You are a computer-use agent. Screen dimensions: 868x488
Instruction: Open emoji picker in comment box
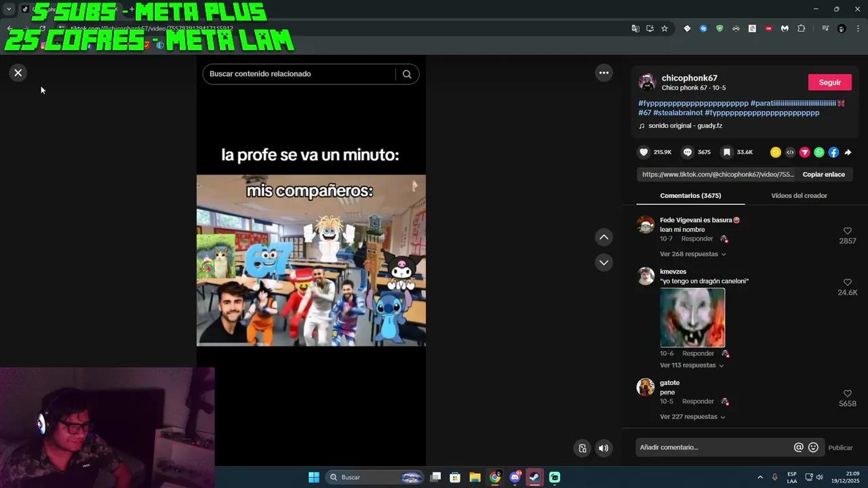[813, 447]
